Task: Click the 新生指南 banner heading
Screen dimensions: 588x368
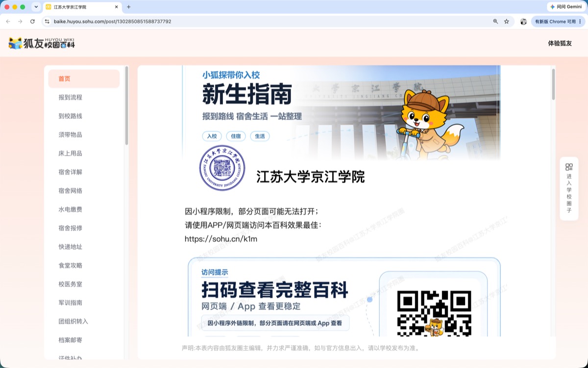Action: click(x=247, y=94)
